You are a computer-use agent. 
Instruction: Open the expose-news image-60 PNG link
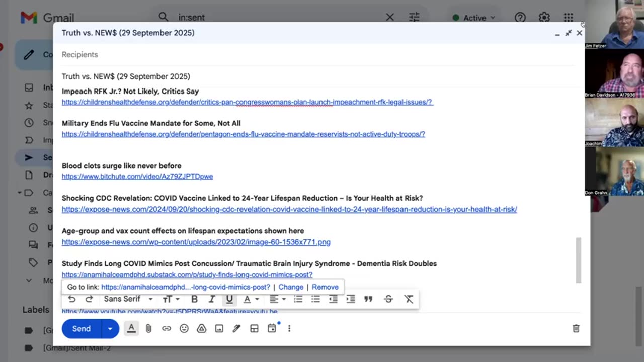[x=196, y=242]
